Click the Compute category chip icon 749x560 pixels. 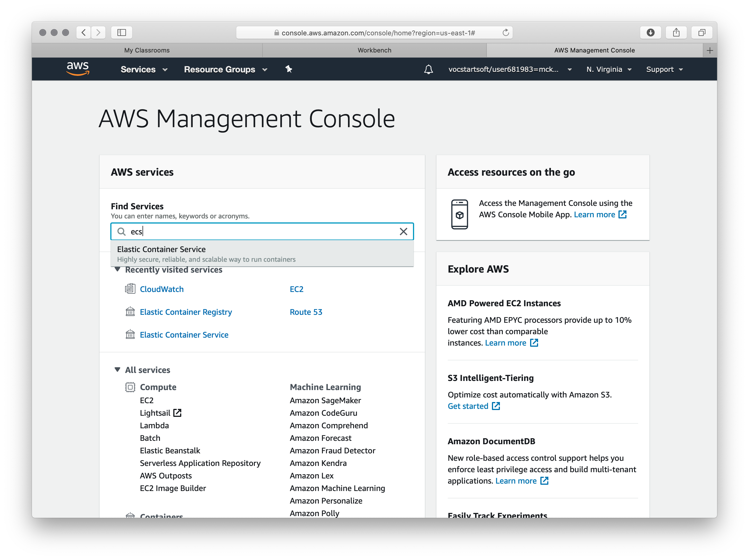coord(130,387)
